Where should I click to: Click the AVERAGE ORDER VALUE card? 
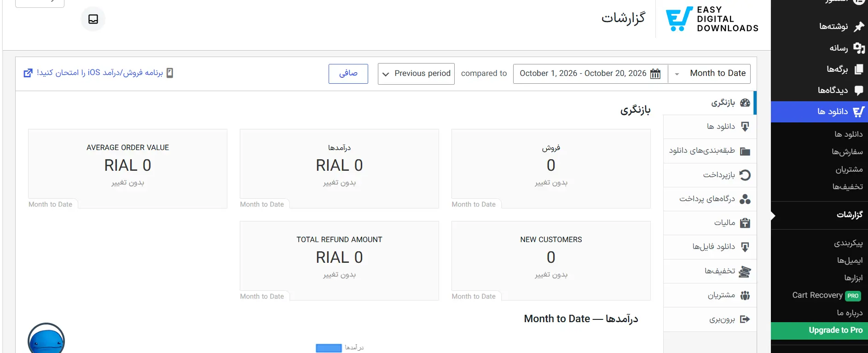(127, 168)
